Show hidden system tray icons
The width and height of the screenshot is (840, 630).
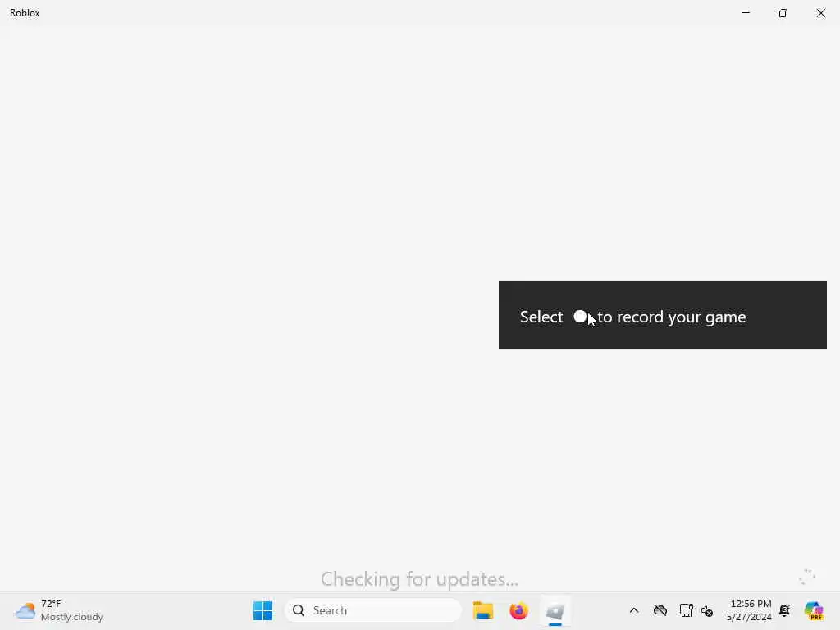click(634, 610)
